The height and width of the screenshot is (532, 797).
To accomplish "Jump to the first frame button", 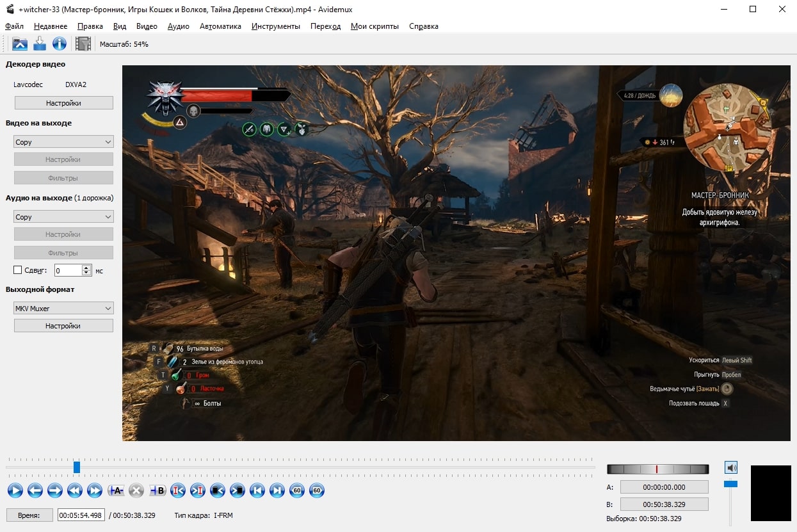I will click(257, 490).
